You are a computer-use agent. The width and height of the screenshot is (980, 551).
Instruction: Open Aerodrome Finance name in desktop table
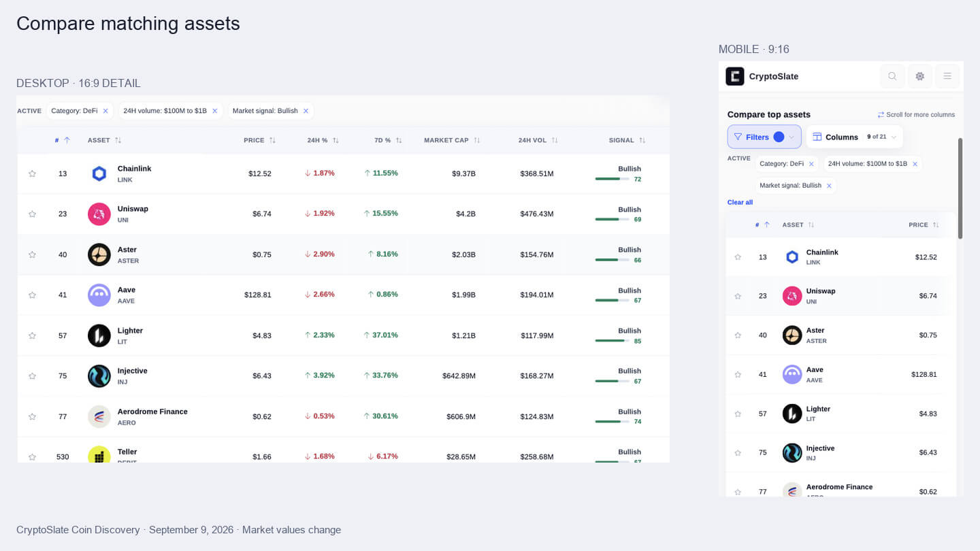152,412
